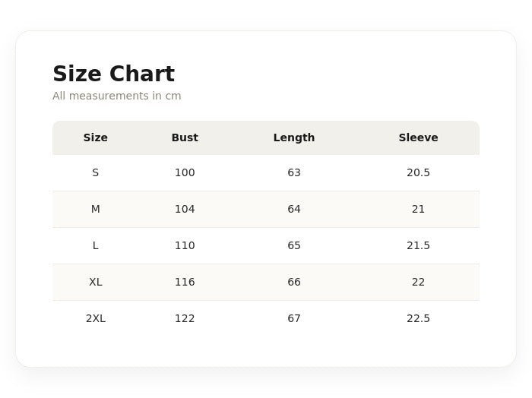This screenshot has width=532, height=398.
Task: Click sleeve value 21 for size M
Action: pos(418,209)
